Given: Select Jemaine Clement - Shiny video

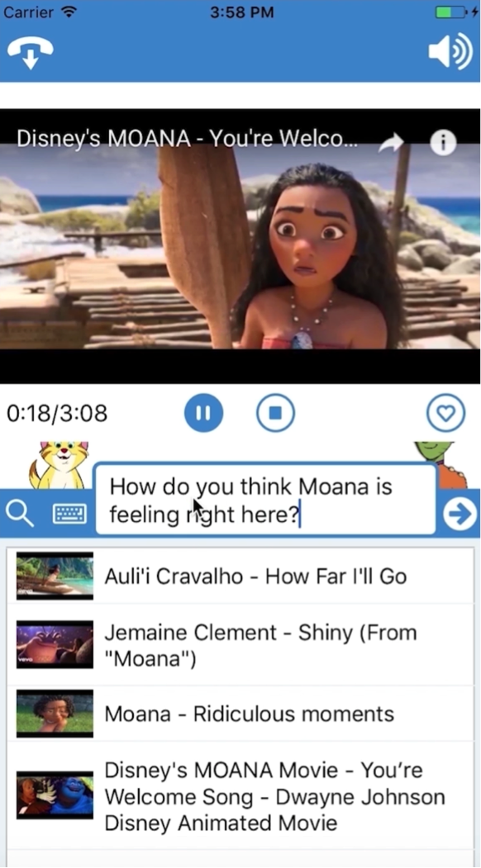Looking at the screenshot, I should point(240,645).
